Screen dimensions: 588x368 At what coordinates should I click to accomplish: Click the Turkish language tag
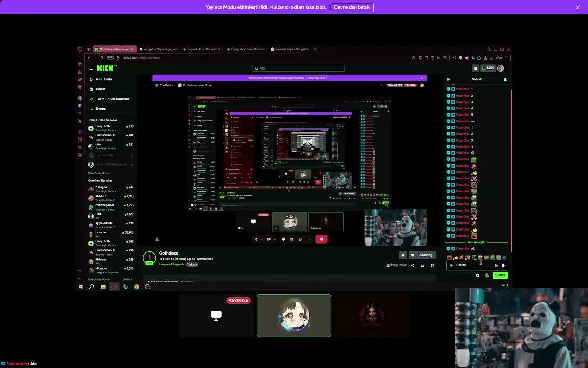point(191,264)
